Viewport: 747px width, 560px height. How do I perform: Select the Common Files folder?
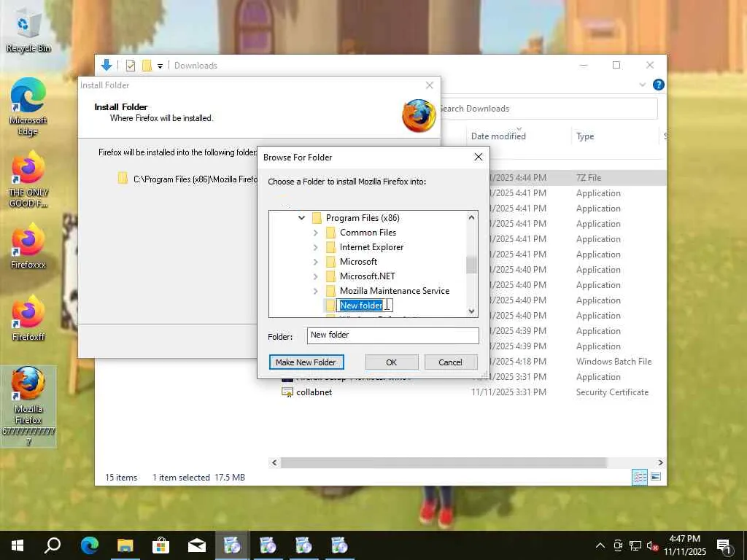pos(368,233)
